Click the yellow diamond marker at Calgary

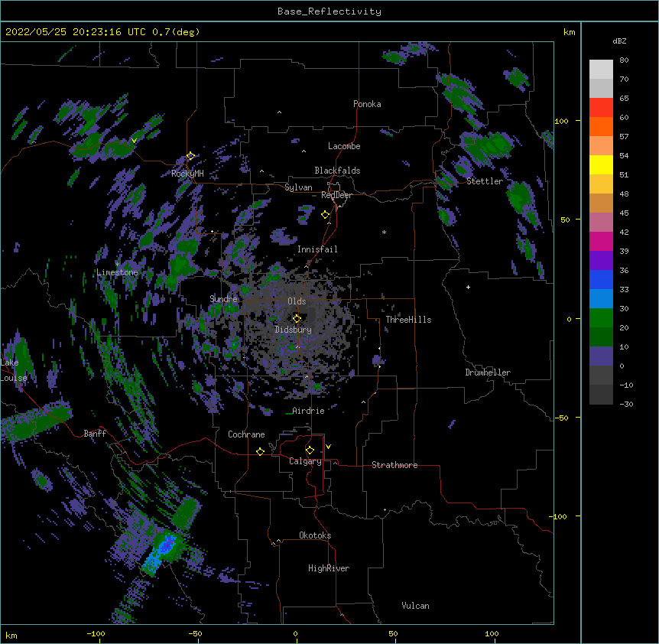(310, 450)
